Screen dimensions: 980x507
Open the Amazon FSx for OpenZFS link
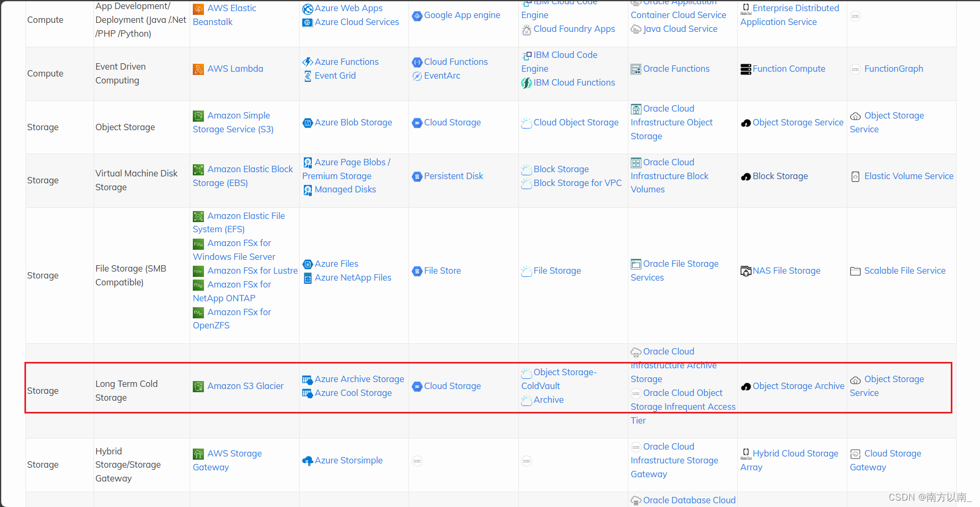tap(232, 319)
